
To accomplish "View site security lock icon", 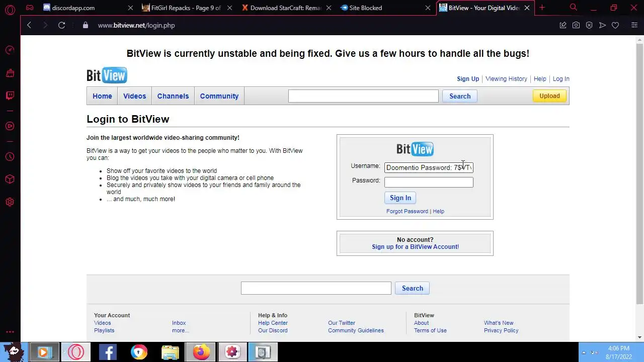I will tap(85, 25).
